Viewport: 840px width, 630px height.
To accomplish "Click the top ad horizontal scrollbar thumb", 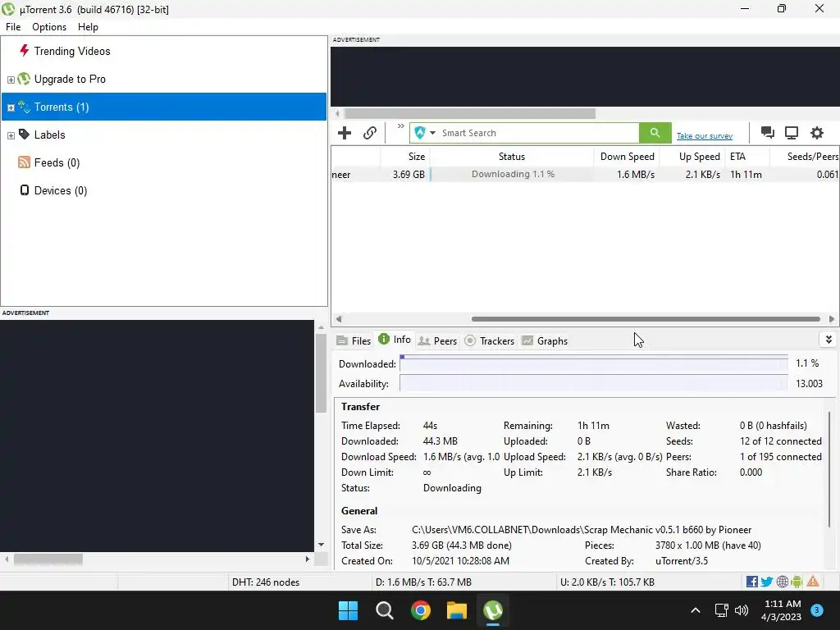I will [470, 113].
